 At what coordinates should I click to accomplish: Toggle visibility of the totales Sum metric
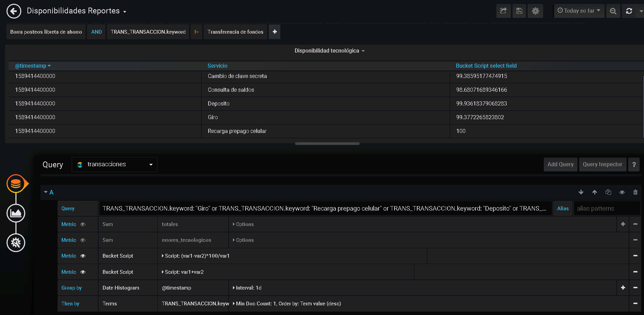point(82,224)
